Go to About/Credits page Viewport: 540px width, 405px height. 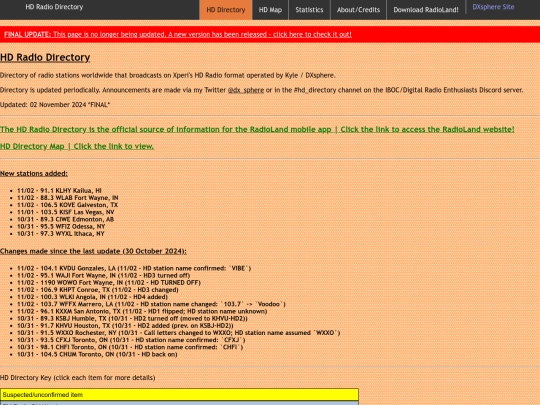pyautogui.click(x=358, y=10)
